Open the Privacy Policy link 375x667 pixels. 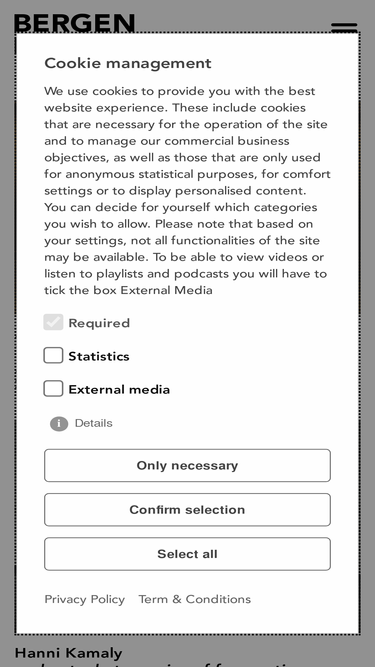pos(85,599)
